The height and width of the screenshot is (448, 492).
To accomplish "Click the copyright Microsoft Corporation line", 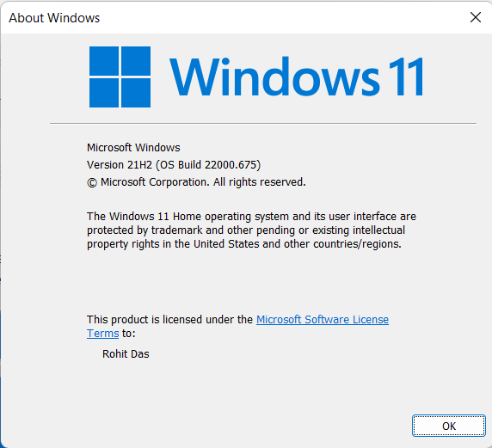I will pyautogui.click(x=196, y=182).
